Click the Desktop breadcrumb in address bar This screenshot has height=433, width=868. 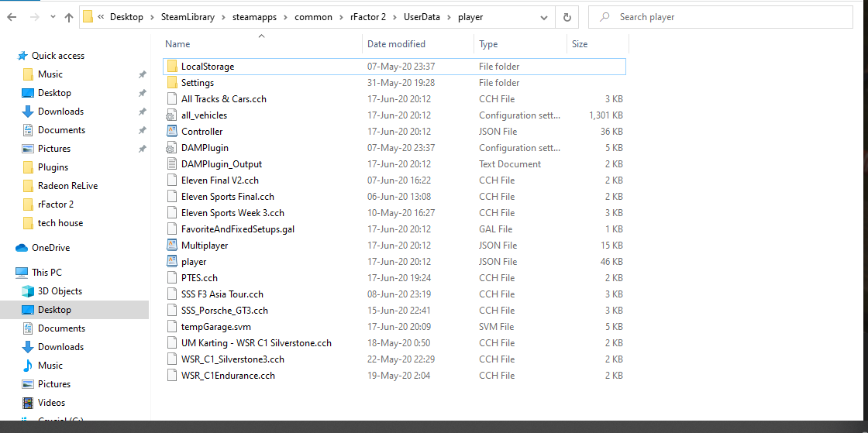pyautogui.click(x=127, y=17)
